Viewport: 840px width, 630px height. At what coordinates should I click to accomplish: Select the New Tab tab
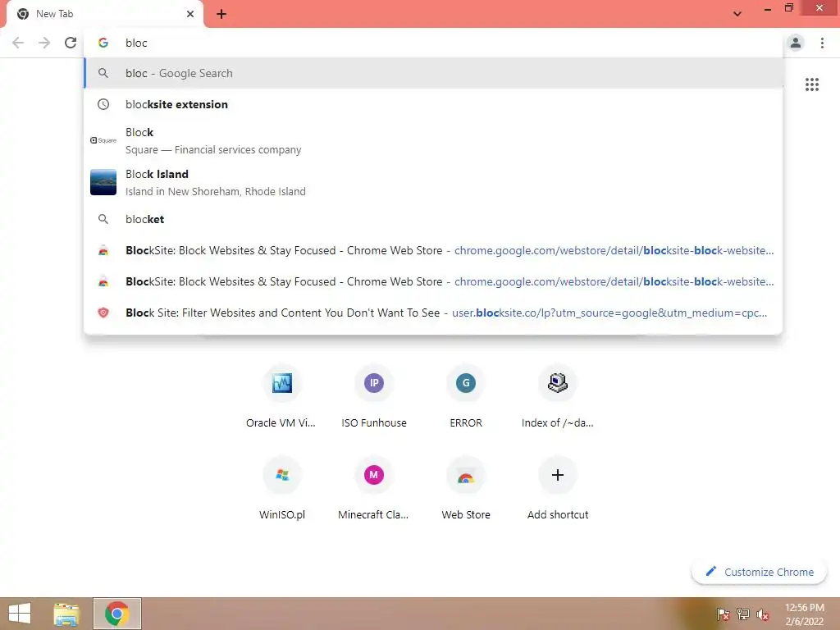coord(104,14)
